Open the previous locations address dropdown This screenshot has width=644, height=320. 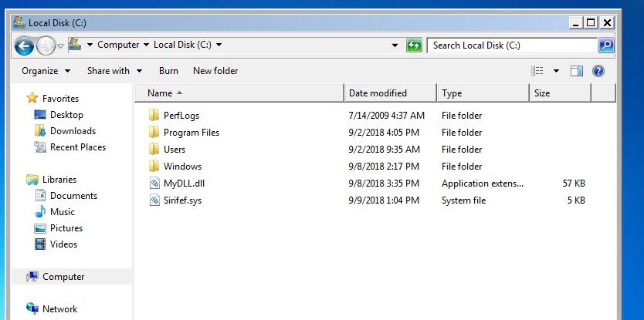click(x=395, y=45)
